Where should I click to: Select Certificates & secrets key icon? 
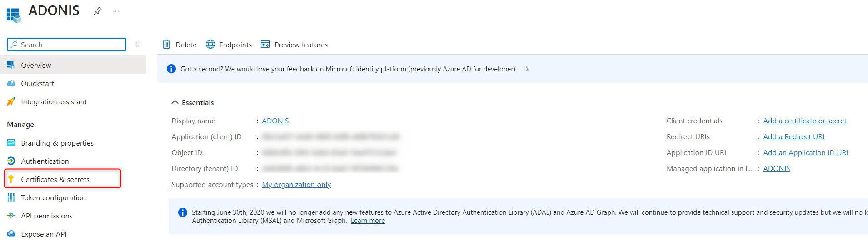(x=11, y=179)
